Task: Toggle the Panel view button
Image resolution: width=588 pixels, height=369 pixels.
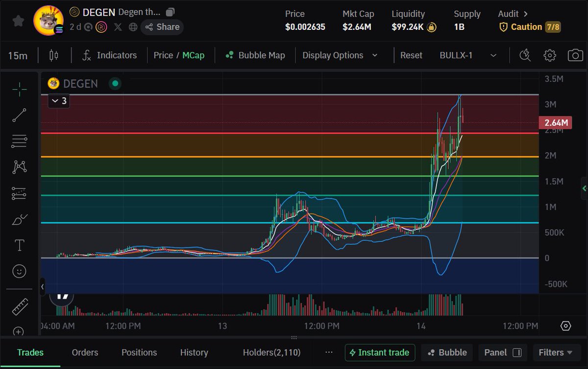Action: [503, 352]
